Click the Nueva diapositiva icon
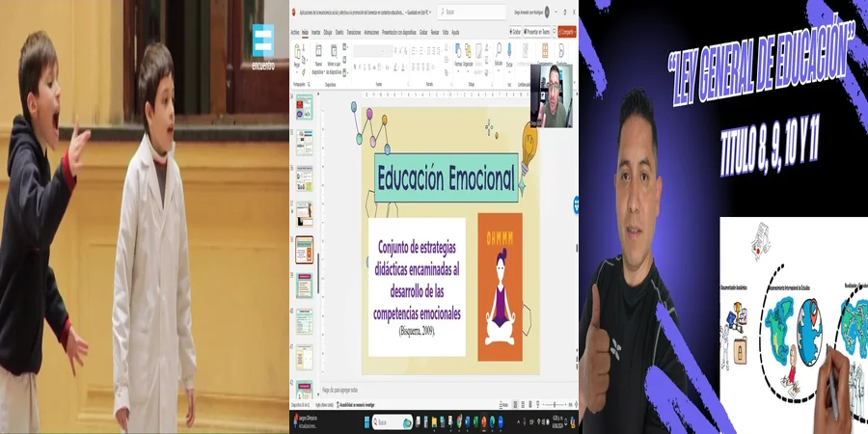Viewport: 868px width, 434px height. 318,50
